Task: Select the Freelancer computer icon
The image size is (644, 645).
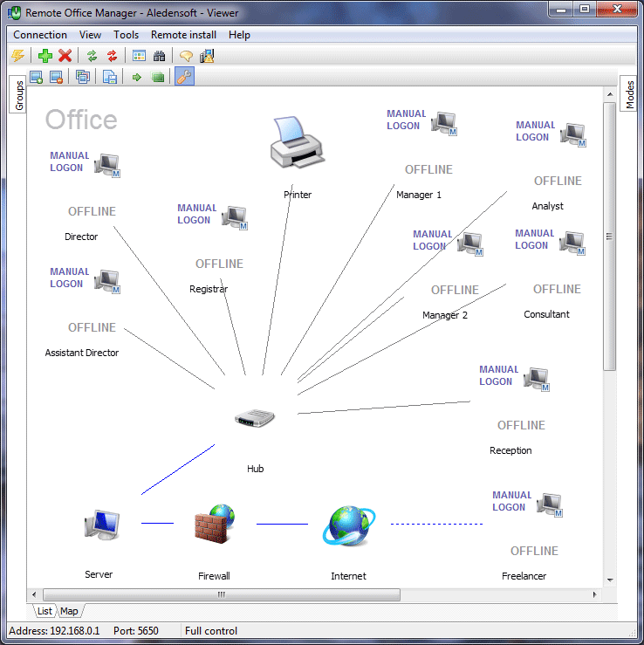Action: coord(550,504)
